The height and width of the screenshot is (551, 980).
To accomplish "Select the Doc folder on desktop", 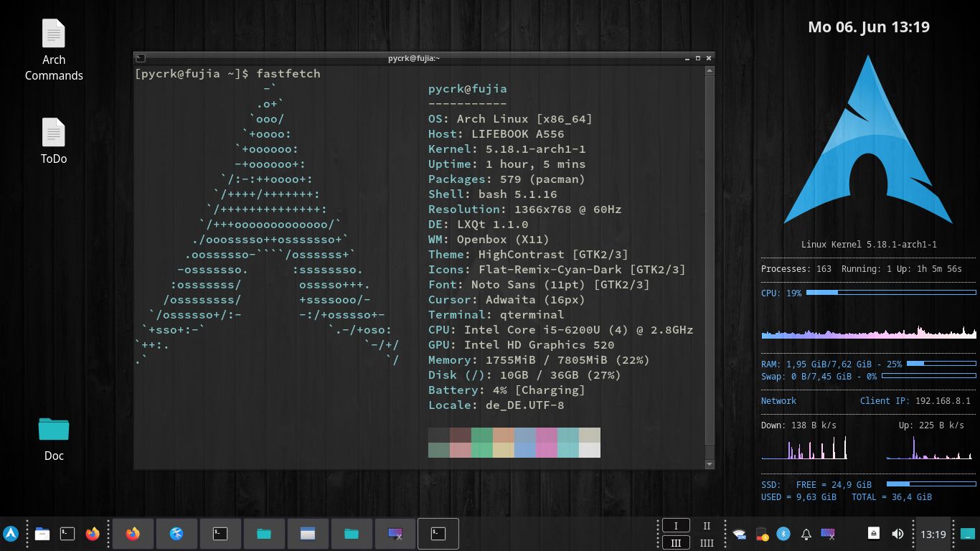I will [54, 439].
